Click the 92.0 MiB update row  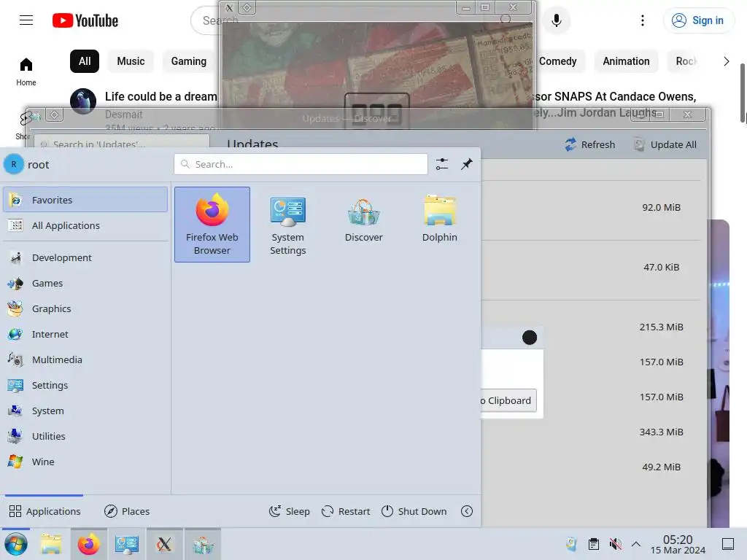click(x=591, y=208)
